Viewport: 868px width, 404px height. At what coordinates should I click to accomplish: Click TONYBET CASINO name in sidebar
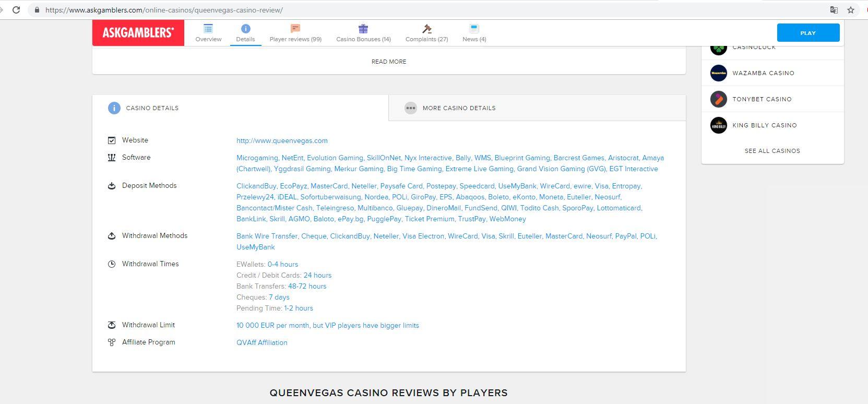tap(762, 99)
